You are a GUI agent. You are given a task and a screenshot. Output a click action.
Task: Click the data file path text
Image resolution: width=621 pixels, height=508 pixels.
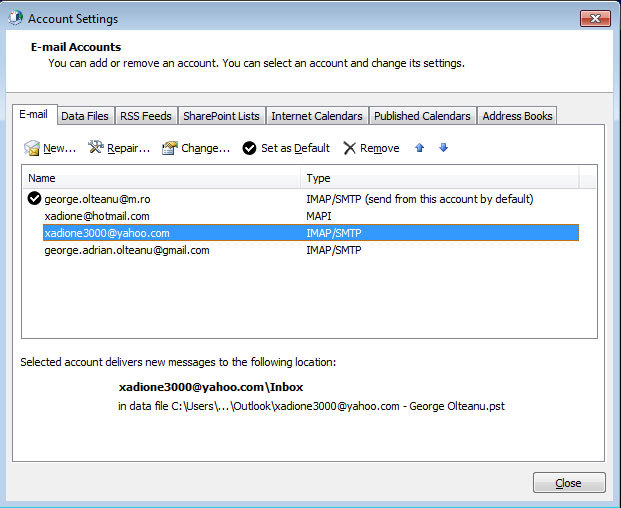coord(311,406)
